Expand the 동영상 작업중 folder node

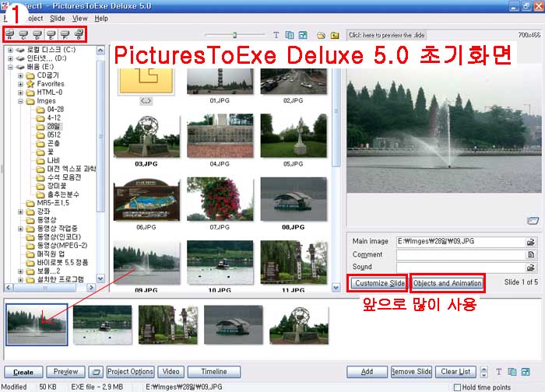(x=20, y=229)
